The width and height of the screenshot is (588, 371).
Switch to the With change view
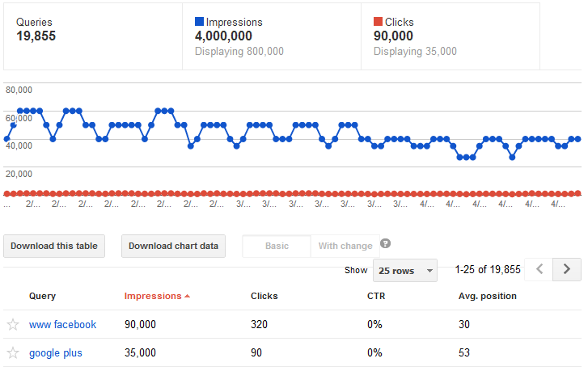coord(345,246)
